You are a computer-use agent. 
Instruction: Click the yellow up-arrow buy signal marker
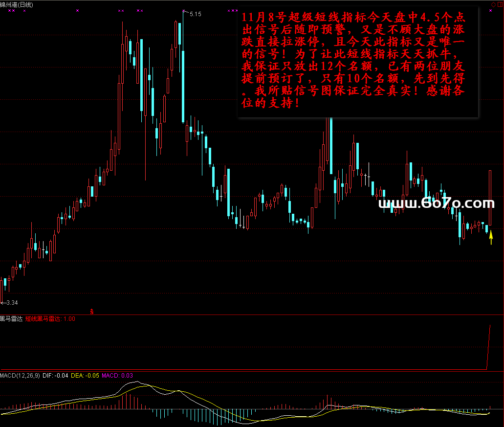point(491,238)
